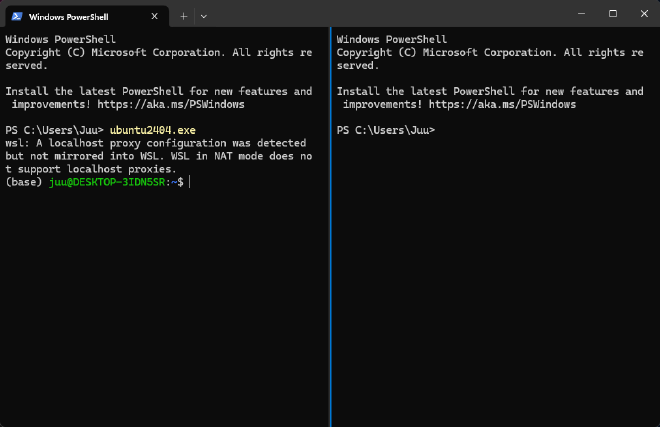The height and width of the screenshot is (427, 660).
Task: Click the (base) conda environment label
Action: click(24, 182)
